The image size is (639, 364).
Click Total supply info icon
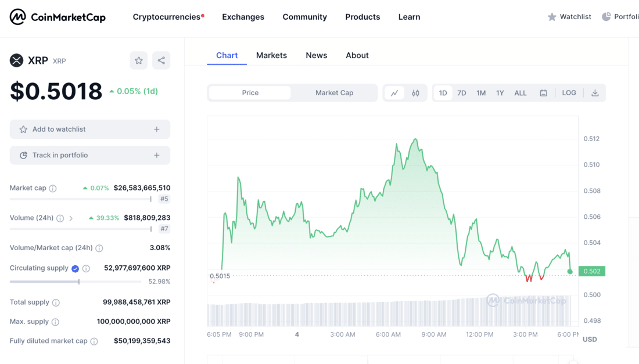pos(56,302)
